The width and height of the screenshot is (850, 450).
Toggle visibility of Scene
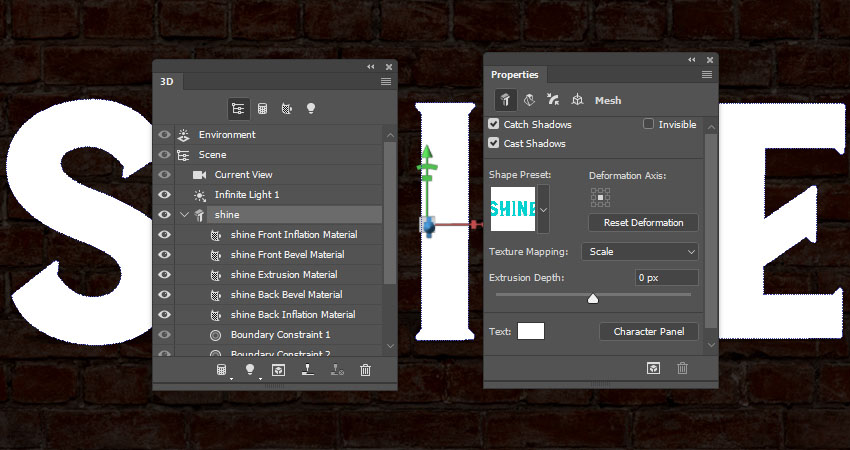point(164,155)
